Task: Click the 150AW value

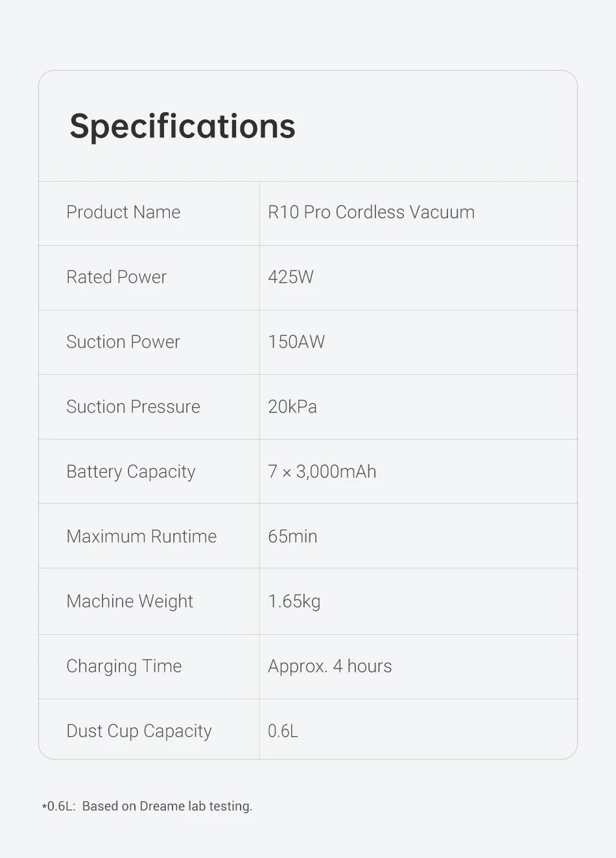Action: pyautogui.click(x=296, y=342)
